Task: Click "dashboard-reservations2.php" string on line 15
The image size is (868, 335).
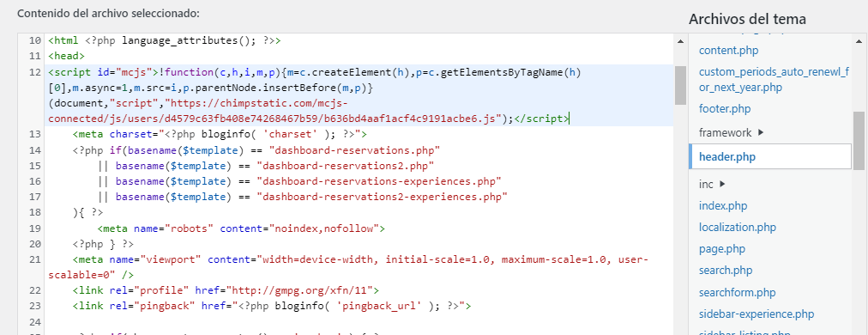Action: point(346,165)
